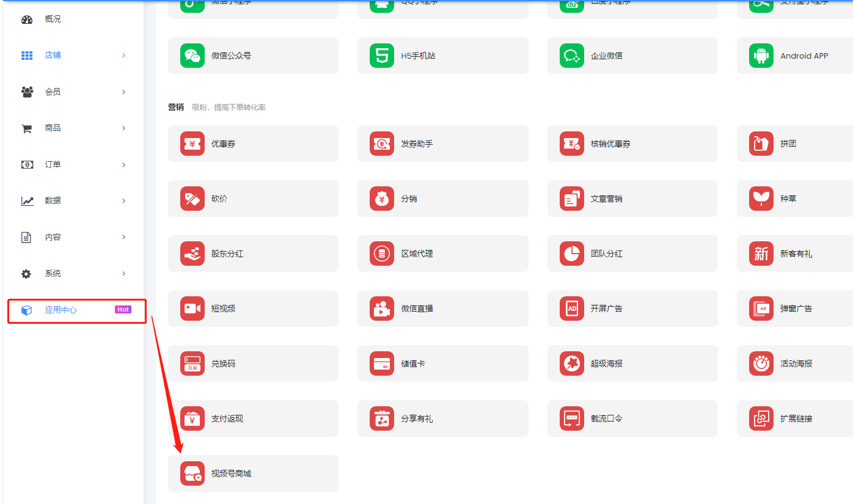
Task: Click the 优惠券 card text
Action: click(223, 144)
